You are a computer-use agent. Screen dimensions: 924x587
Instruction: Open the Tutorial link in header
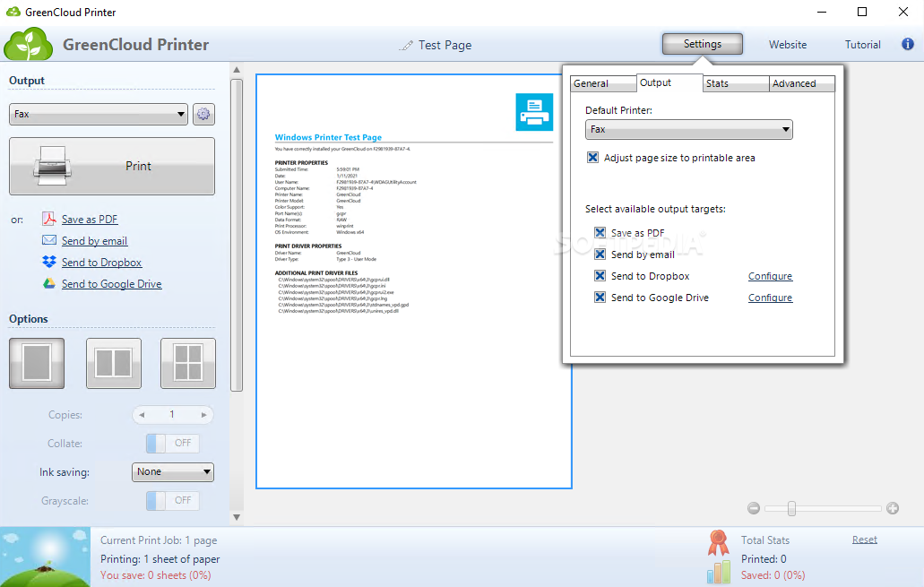coord(863,45)
